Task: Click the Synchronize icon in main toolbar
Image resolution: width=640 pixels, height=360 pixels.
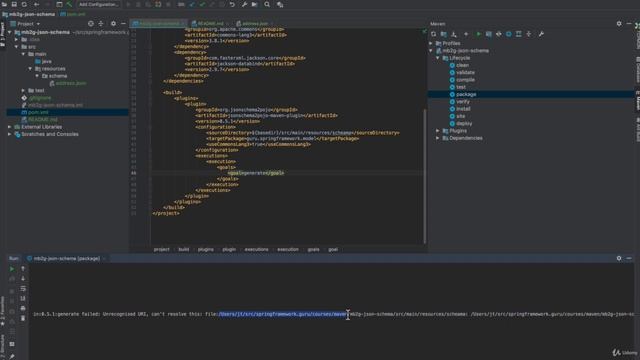Action: tap(24, 4)
